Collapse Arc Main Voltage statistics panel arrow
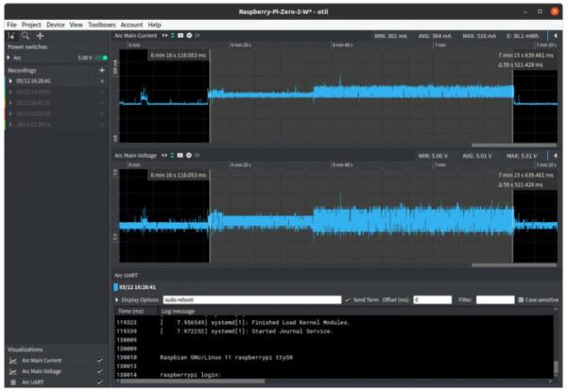Screen dimensions: 567x392 [x=556, y=155]
